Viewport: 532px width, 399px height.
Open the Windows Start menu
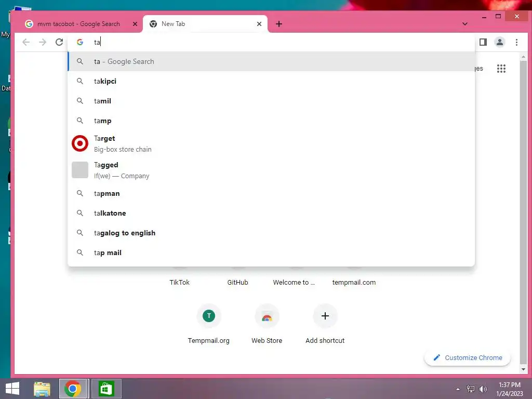pyautogui.click(x=12, y=389)
